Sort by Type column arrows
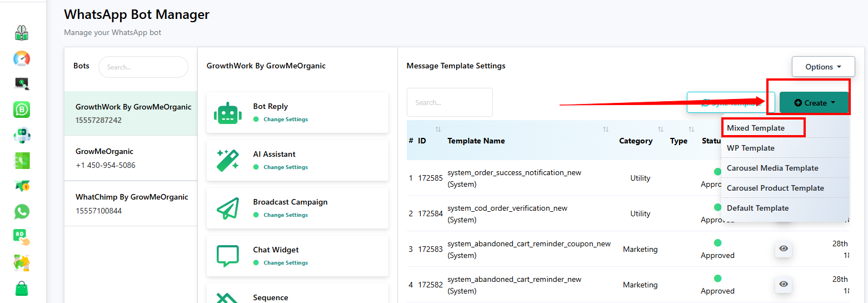 coord(691,130)
